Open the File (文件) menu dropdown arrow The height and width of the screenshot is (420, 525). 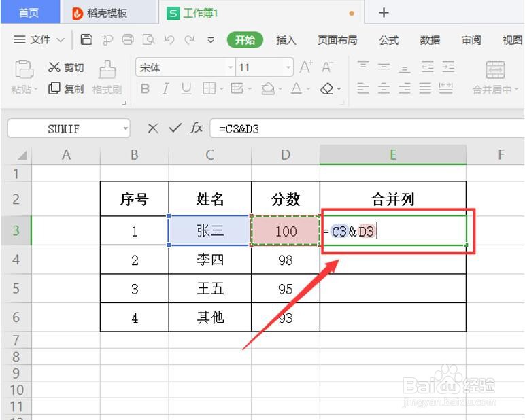pos(61,40)
